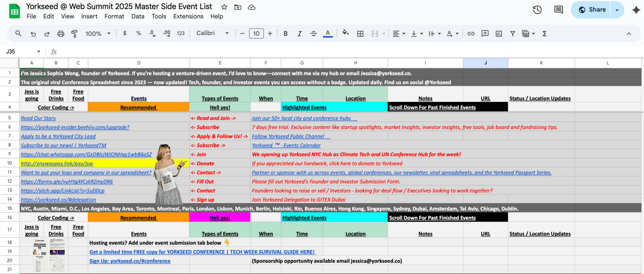Open the Share options dropdown arrow
Image resolution: width=644 pixels, height=274 pixels.
click(x=617, y=10)
